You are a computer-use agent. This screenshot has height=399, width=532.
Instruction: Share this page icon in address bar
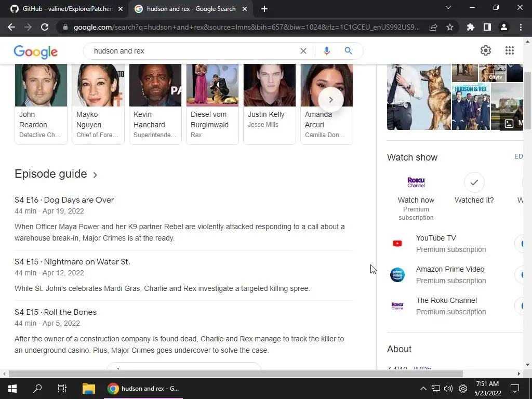(433, 27)
